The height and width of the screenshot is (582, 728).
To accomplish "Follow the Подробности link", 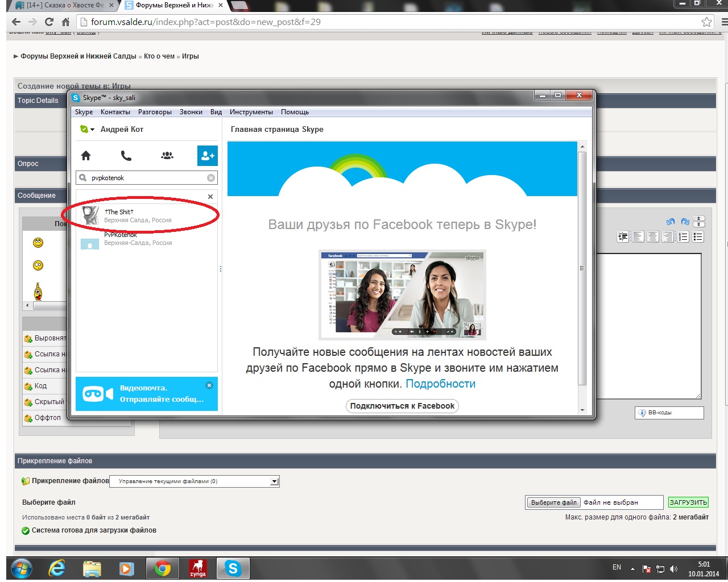I will 440,384.
